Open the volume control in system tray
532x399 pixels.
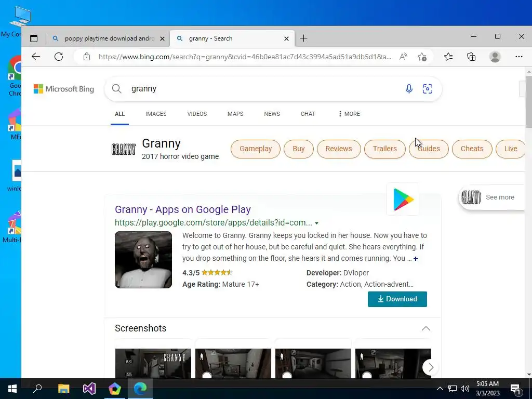point(465,389)
